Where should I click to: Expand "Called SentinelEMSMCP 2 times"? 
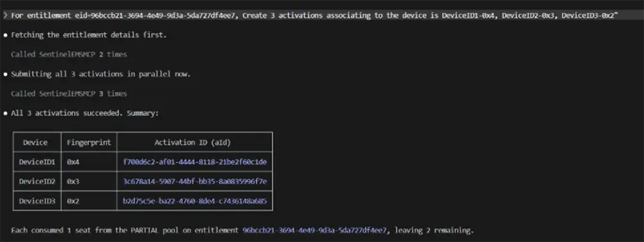(x=69, y=54)
